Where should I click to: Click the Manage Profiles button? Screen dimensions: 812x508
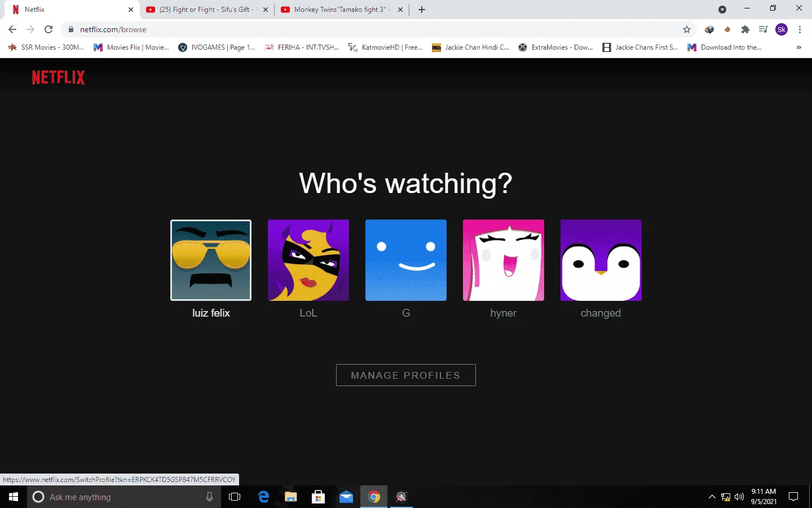pyautogui.click(x=406, y=375)
